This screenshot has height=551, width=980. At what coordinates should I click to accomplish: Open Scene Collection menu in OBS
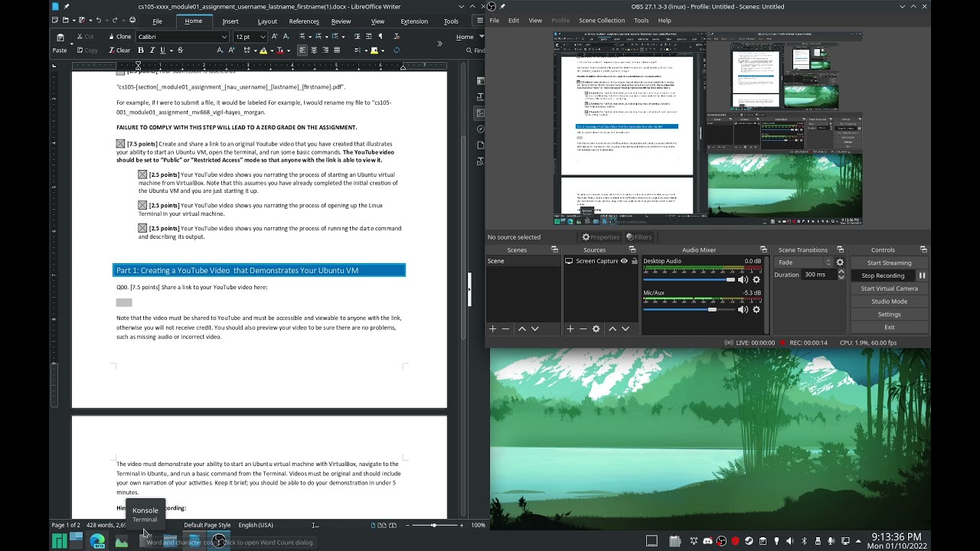tap(602, 20)
